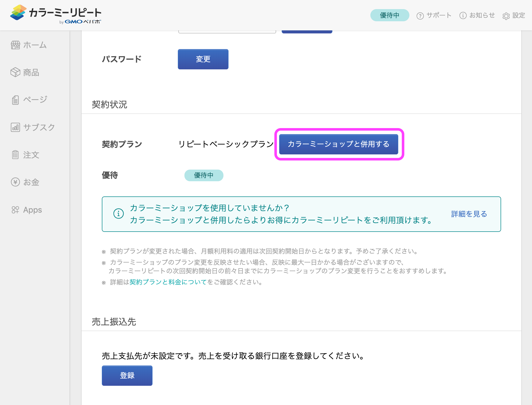
Task: Click the info icon in the notice banner
Action: tap(119, 214)
